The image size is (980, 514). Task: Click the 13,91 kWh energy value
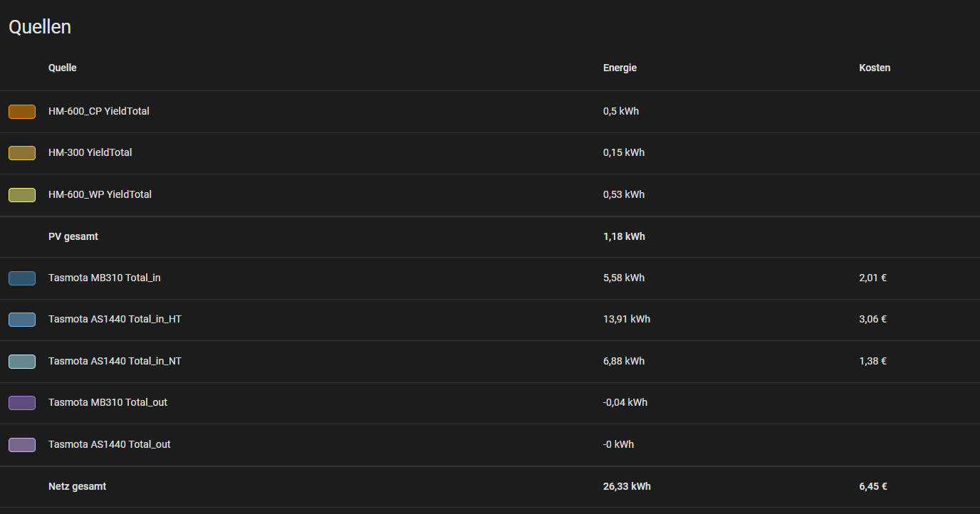626,319
